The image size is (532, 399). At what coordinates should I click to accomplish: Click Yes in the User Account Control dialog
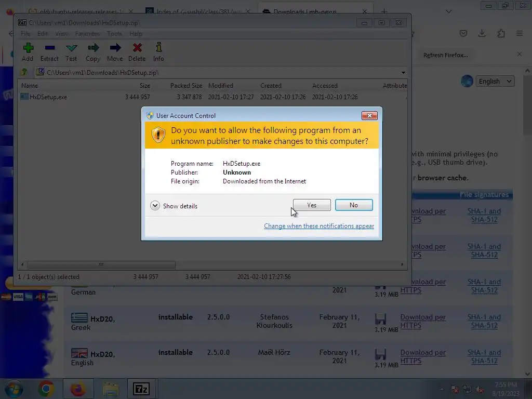(x=312, y=205)
